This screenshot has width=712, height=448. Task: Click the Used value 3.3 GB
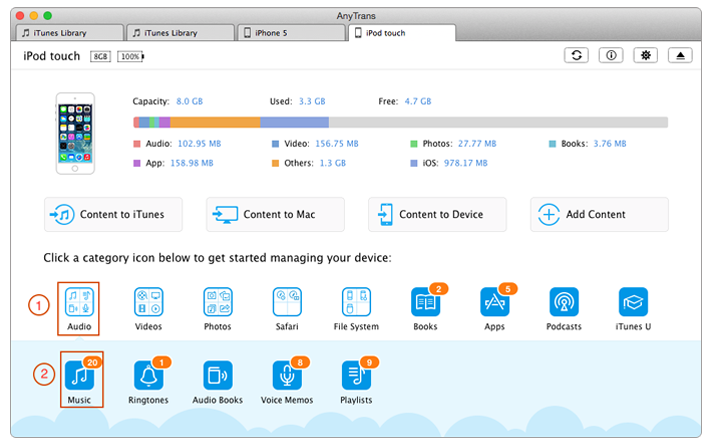click(312, 101)
